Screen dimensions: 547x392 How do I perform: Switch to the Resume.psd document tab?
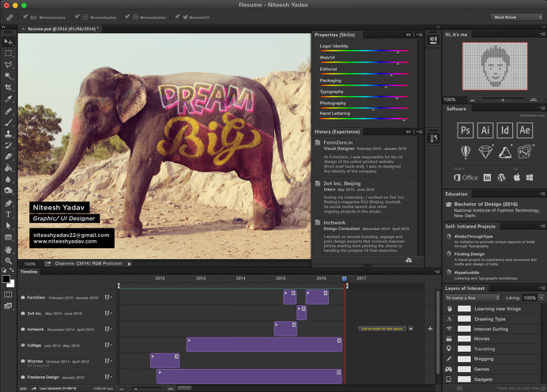(62, 28)
